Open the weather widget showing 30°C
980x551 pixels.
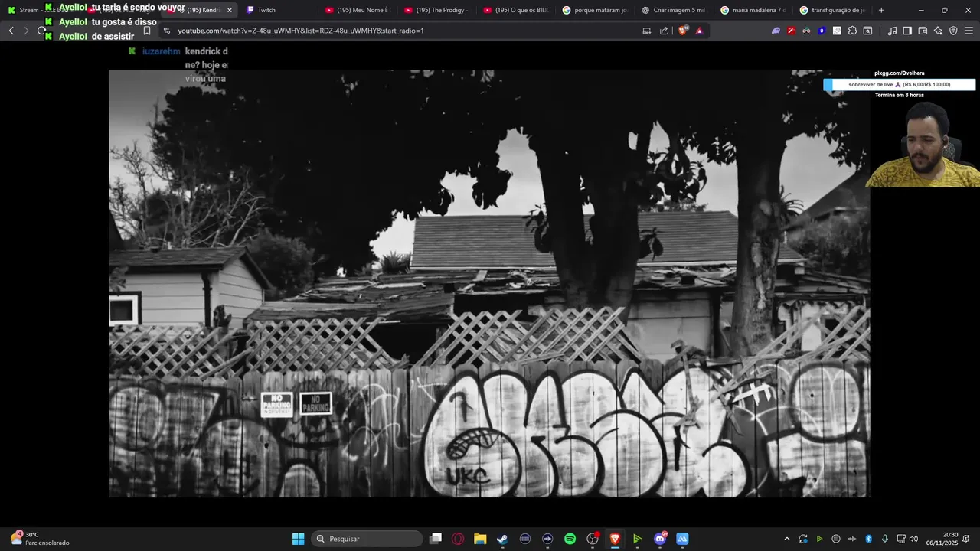point(40,539)
